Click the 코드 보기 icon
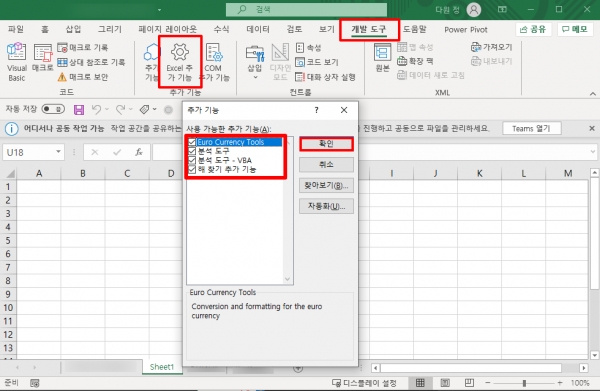Image resolution: width=600 pixels, height=391 pixels. click(x=300, y=62)
